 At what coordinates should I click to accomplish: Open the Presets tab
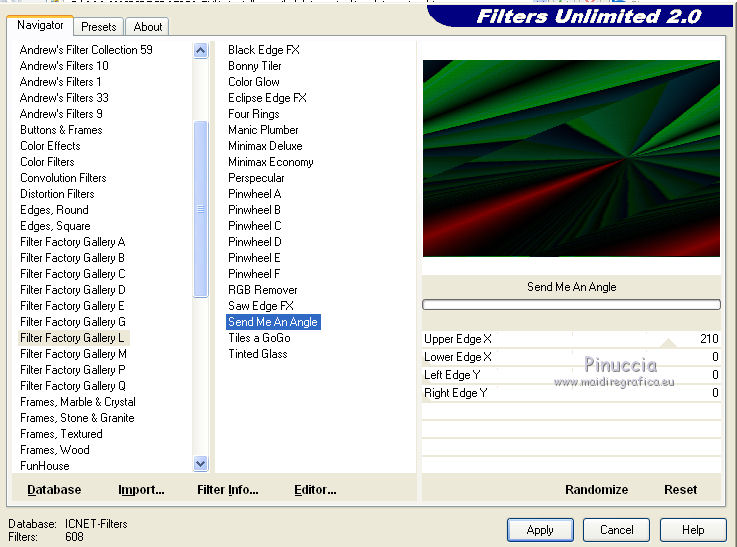(99, 27)
